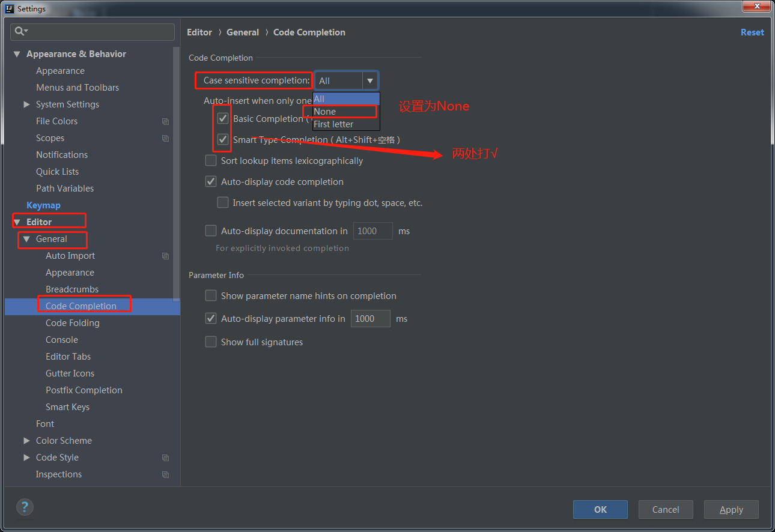Close the Settings dialog
Viewport: 775px width, 532px height.
coord(756,7)
